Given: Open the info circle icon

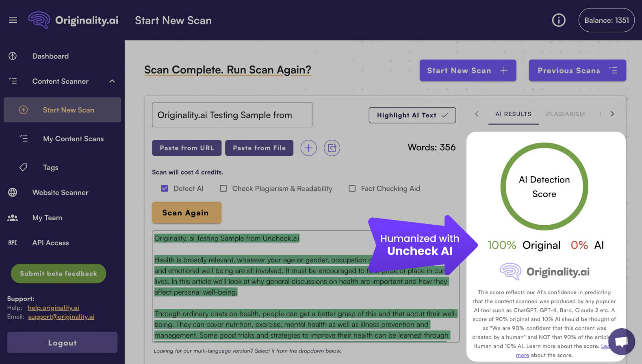Looking at the screenshot, I should point(559,20).
